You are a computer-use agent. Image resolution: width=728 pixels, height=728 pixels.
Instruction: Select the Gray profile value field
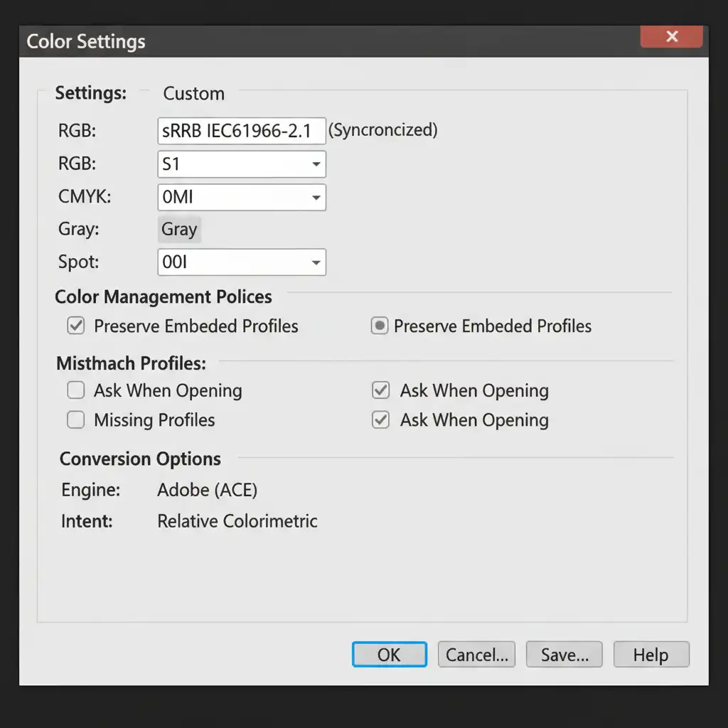[179, 229]
